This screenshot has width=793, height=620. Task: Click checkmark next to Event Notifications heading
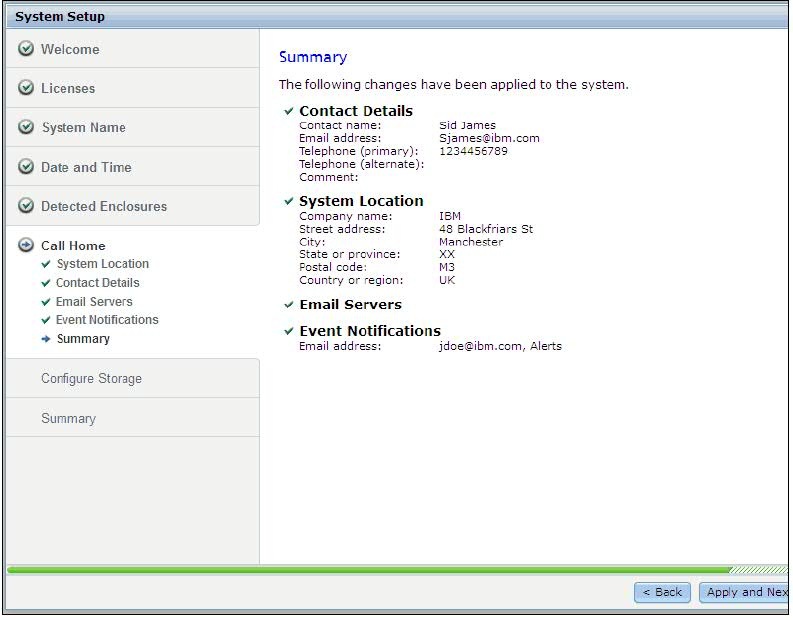289,331
